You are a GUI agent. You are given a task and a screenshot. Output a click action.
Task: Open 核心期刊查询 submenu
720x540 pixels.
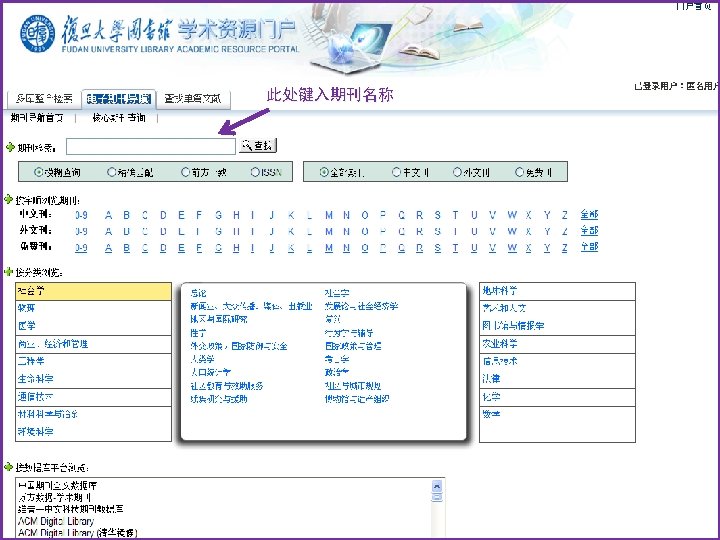click(119, 118)
